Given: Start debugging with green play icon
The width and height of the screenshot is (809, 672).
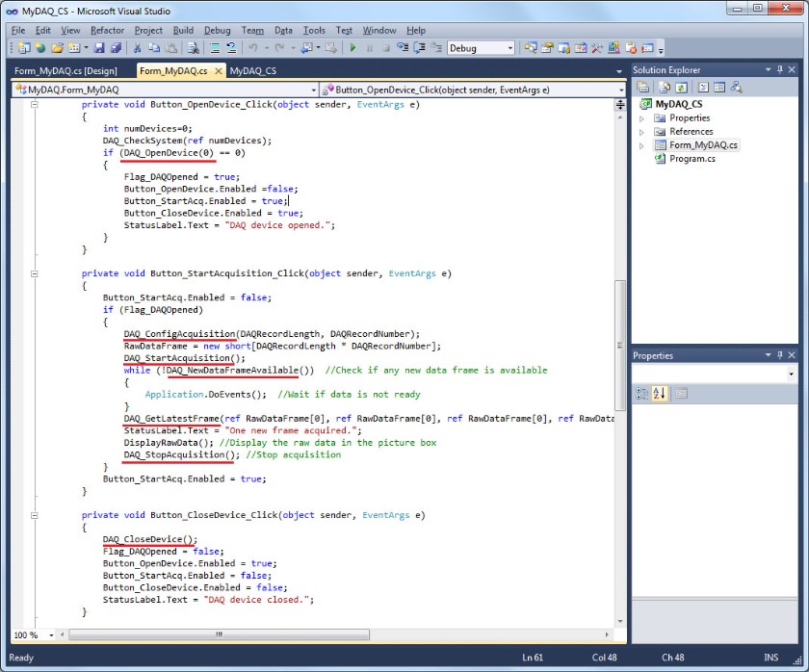Looking at the screenshot, I should click(x=352, y=48).
